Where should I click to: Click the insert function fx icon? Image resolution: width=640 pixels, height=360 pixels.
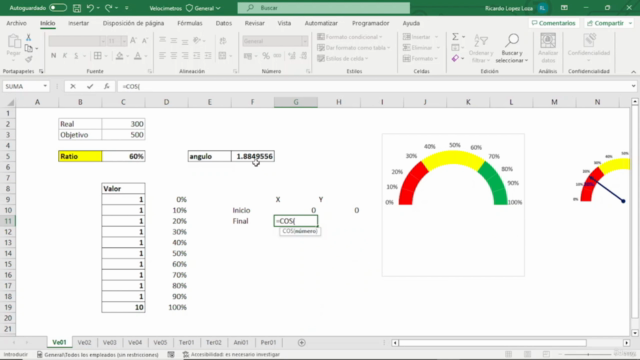[107, 86]
